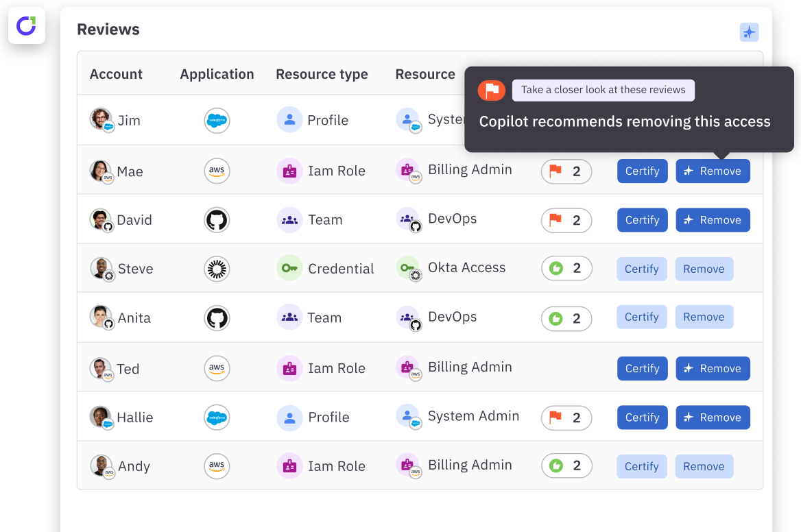Click the GitHub icon in David's row
The image size is (801, 532).
(217, 219)
